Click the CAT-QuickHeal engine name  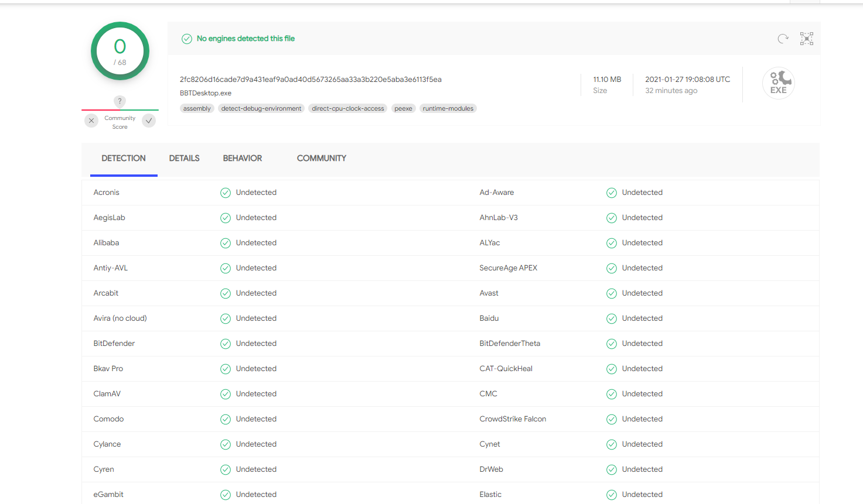click(x=506, y=369)
